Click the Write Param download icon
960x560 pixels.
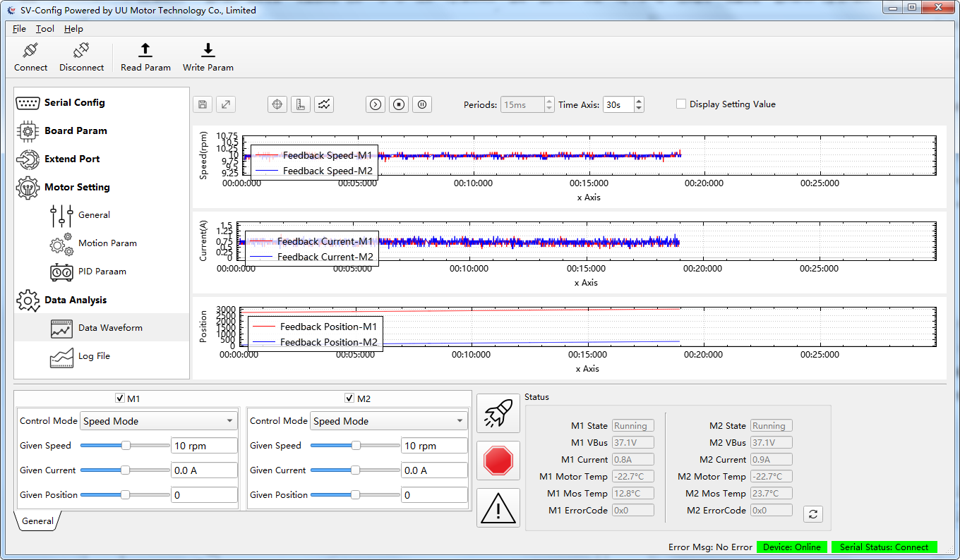tap(208, 50)
